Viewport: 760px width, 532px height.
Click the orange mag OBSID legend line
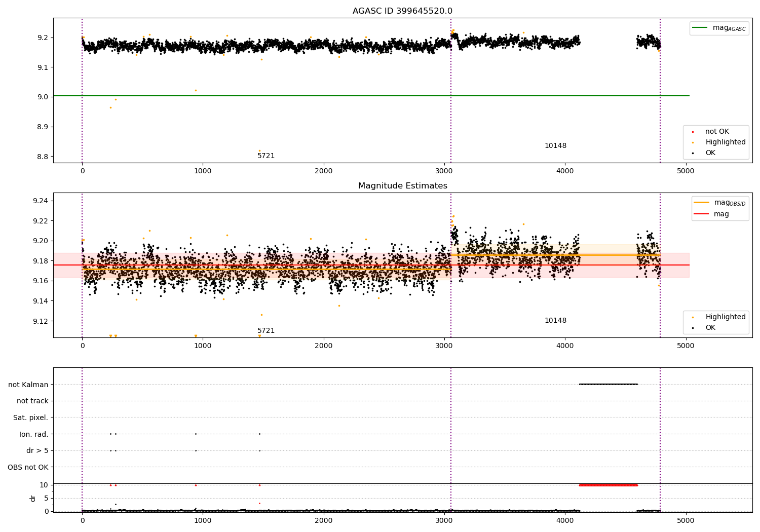click(702, 203)
